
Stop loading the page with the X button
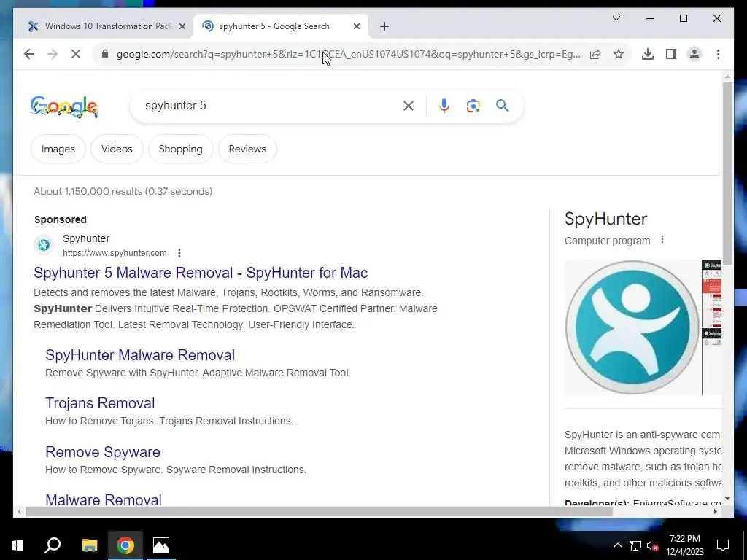pyautogui.click(x=76, y=54)
